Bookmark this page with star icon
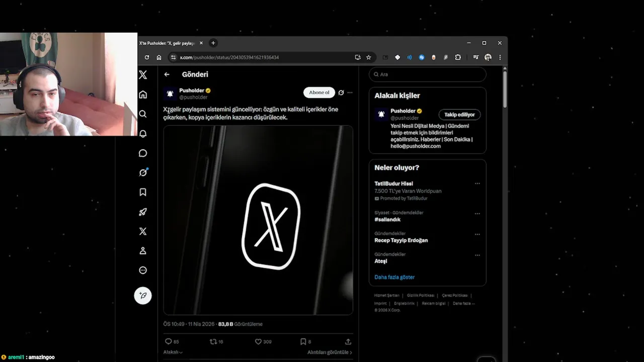 click(369, 57)
